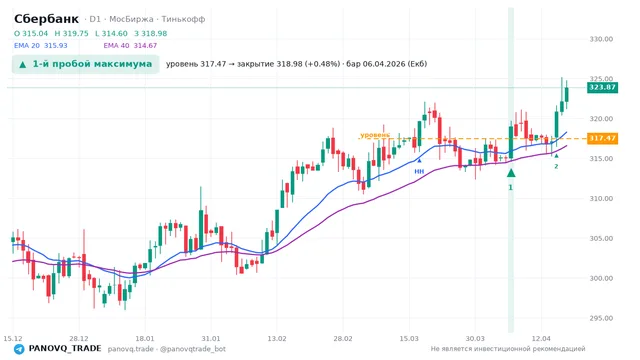Screen dimensions: 640x360
Task: Click the 310.00 price axis label
Action: (601, 198)
